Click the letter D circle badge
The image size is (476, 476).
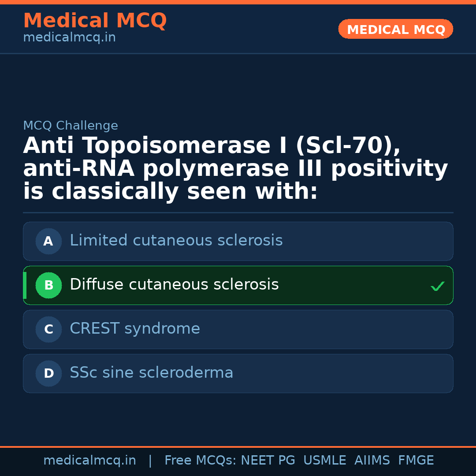pyautogui.click(x=48, y=373)
